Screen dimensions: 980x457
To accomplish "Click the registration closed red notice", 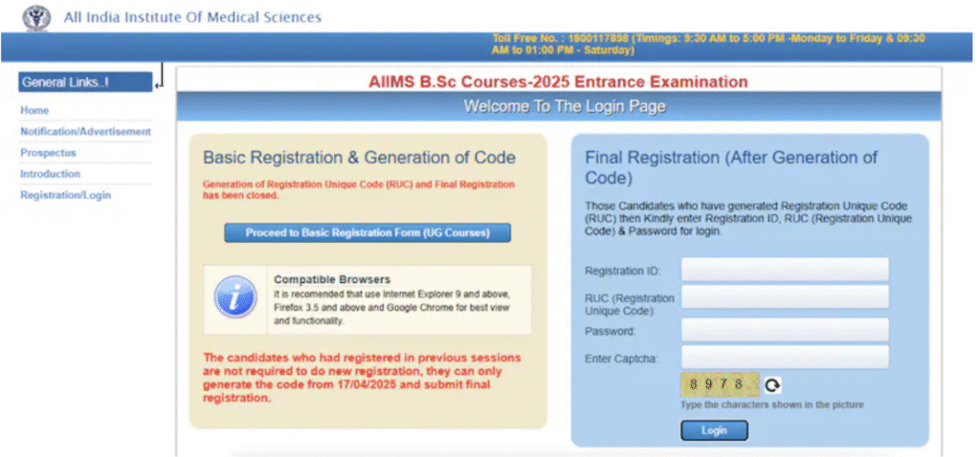I will [359, 190].
